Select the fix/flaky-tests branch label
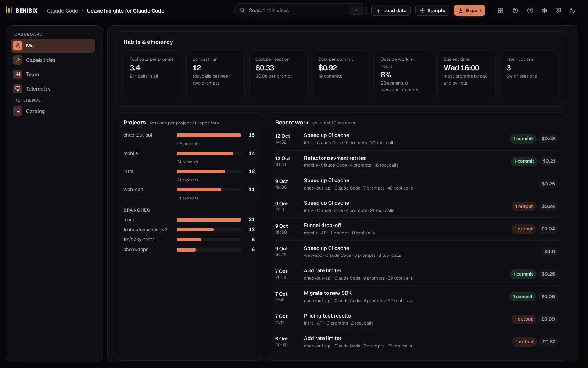Screen dimensions: 588x368 (x=139, y=240)
